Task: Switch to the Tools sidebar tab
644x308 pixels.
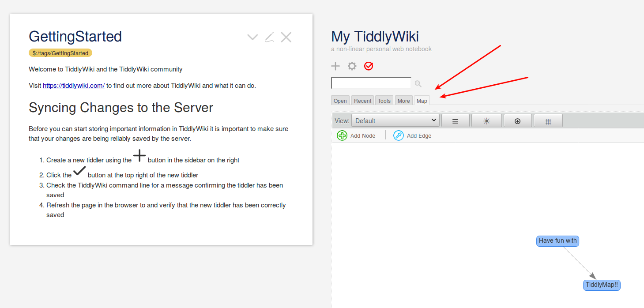Action: (x=384, y=101)
